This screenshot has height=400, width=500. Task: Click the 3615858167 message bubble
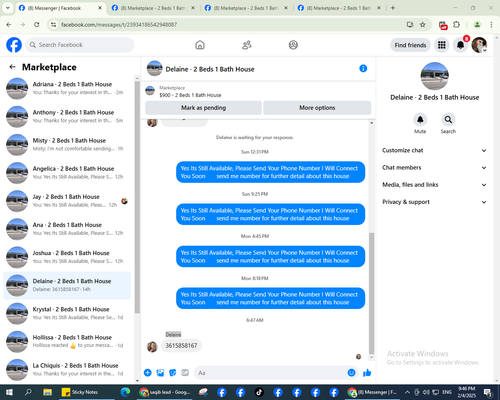click(181, 346)
